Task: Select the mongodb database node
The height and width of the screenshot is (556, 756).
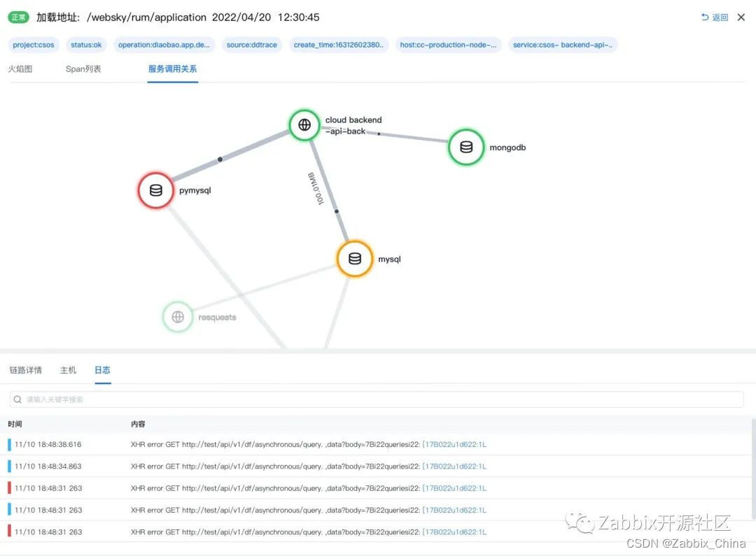Action: coord(465,147)
